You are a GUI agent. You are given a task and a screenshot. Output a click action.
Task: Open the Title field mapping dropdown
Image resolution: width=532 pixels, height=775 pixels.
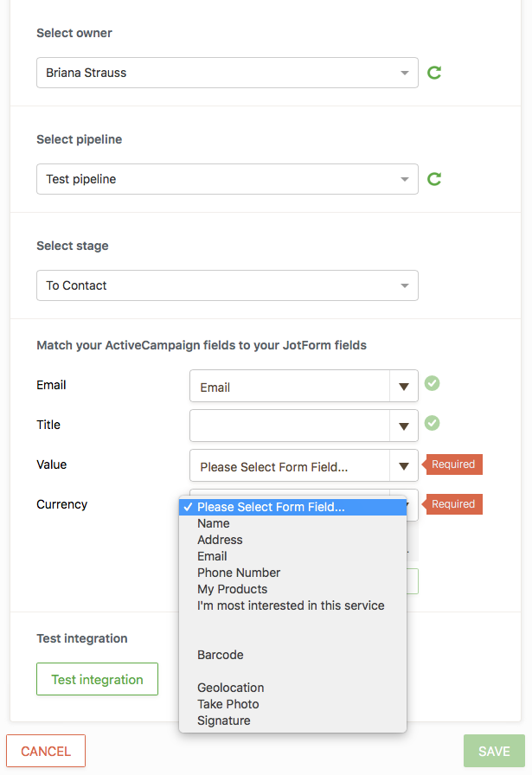303,426
